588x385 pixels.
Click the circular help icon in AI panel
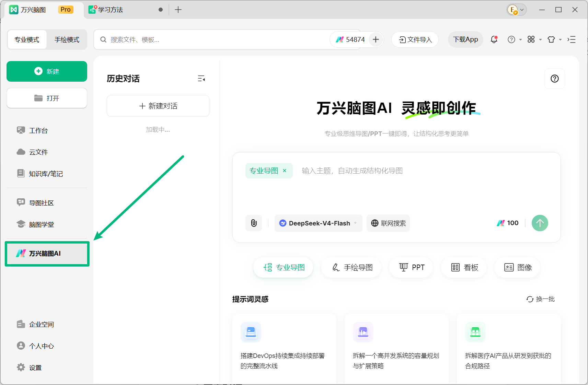click(x=554, y=79)
